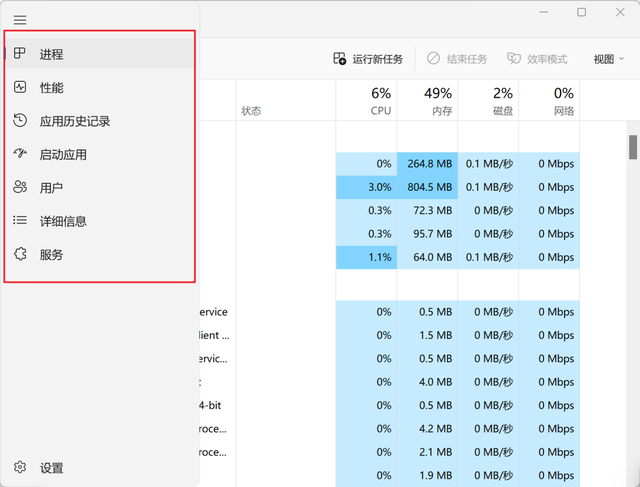640x487 pixels.
Task: Select the 详细信息 list icon
Action: tap(20, 220)
